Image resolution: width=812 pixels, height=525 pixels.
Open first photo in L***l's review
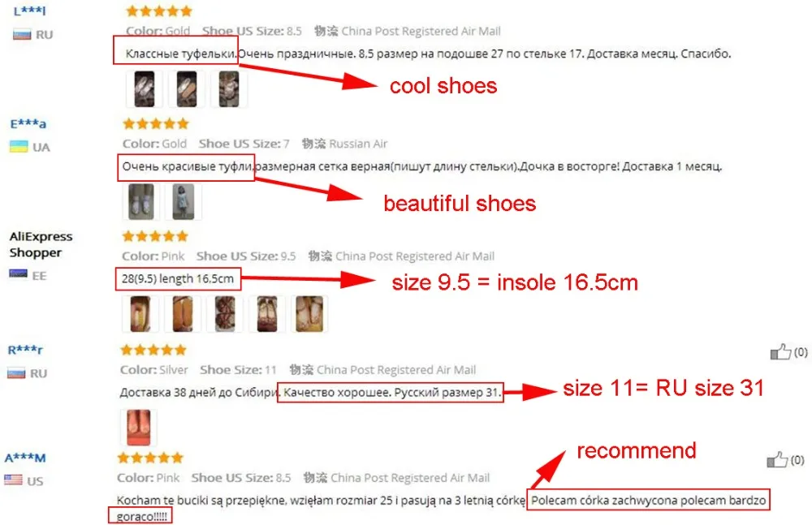tap(145, 89)
